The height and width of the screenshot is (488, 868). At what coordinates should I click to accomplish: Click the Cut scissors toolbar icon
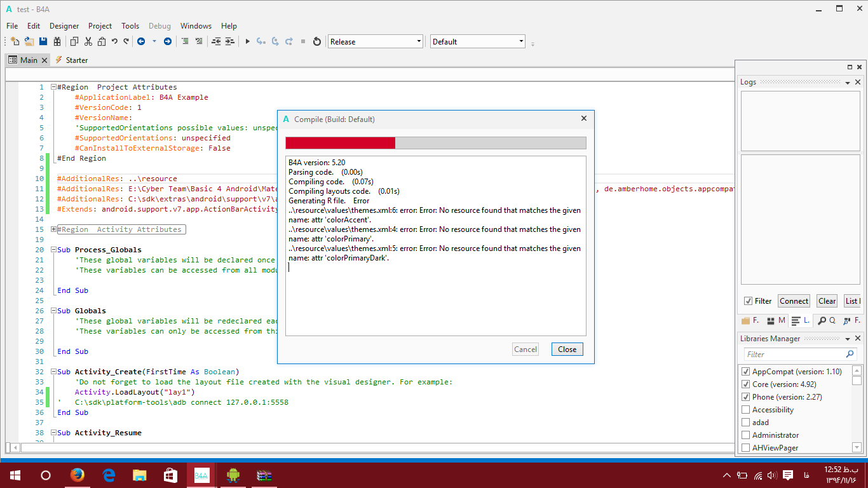(88, 41)
